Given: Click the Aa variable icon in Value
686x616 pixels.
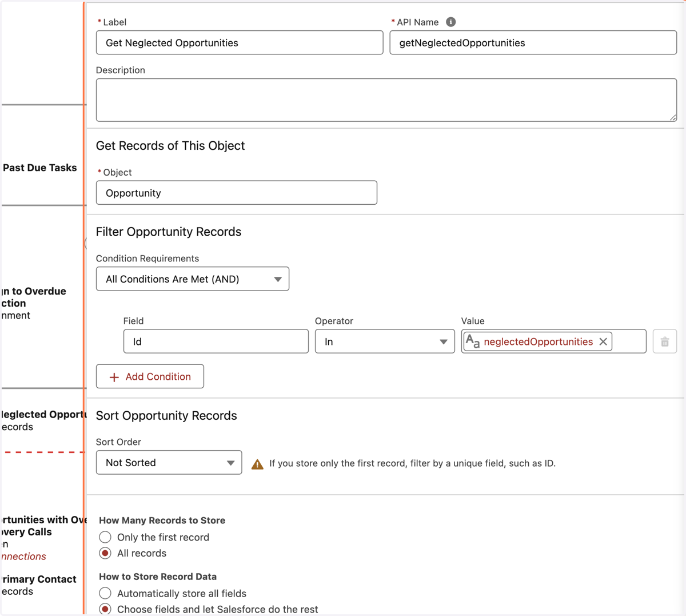Looking at the screenshot, I should click(x=473, y=341).
